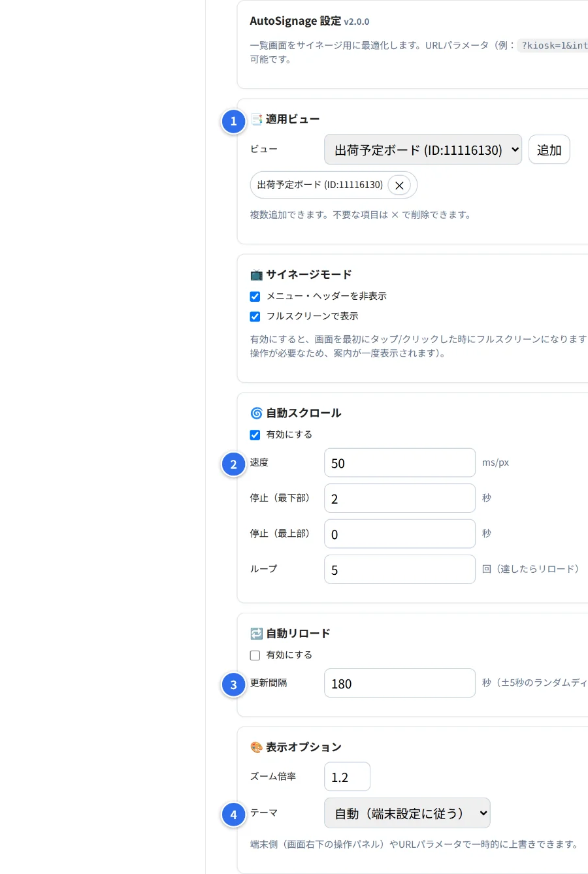The width and height of the screenshot is (588, 874).
Task: Click the 速度 input field with 50
Action: [400, 462]
